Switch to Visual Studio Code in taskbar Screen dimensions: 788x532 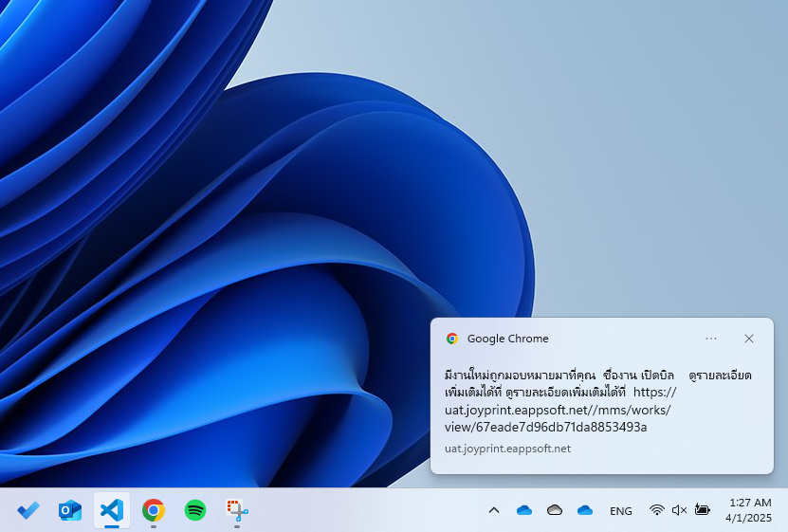[112, 510]
